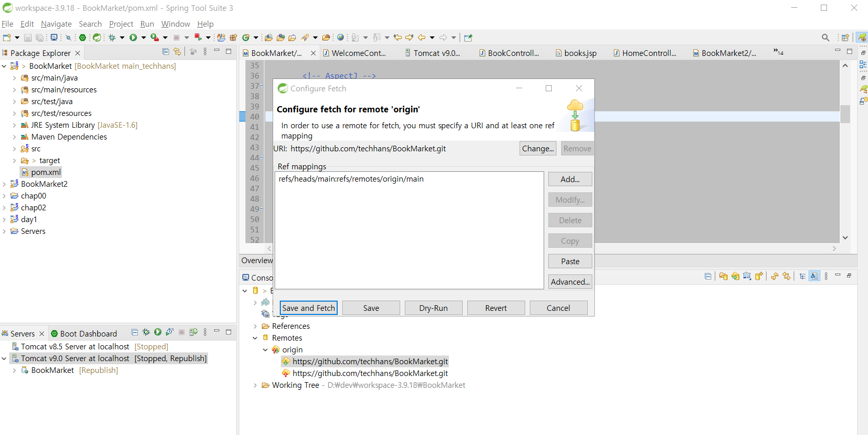Click the green Run toolbar icon
Viewport: 868px width, 435px height.
click(133, 37)
